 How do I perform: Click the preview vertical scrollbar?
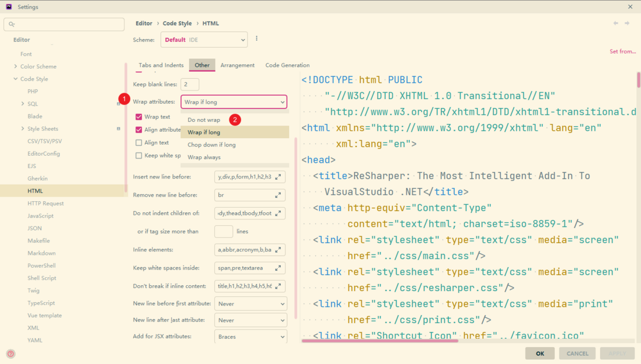coord(638,80)
